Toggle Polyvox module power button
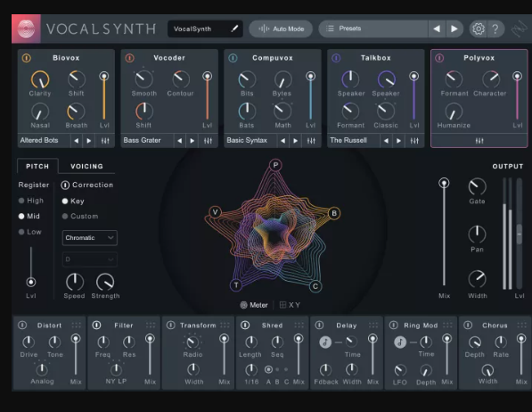This screenshot has width=532, height=412. point(439,58)
